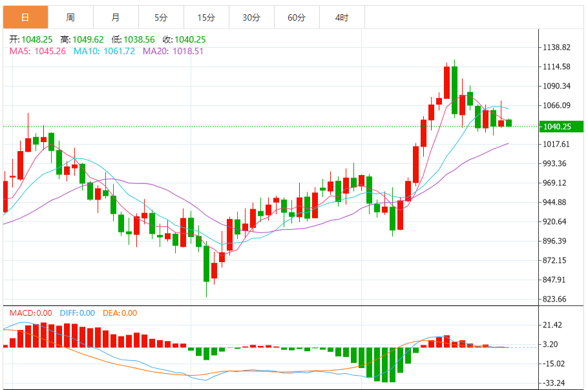The width and height of the screenshot is (588, 390).
Task: Click the 1090.34 price axis label
Action: [x=557, y=86]
